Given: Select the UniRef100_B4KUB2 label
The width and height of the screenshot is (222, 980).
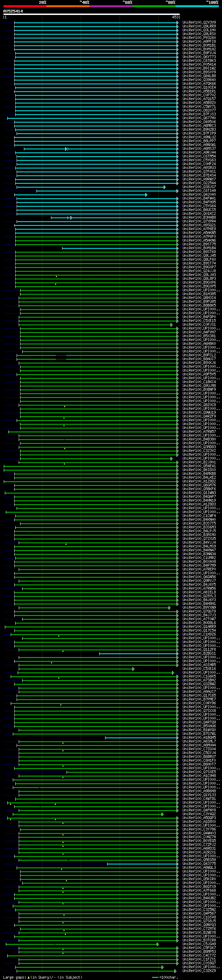Looking at the screenshot, I should point(199,899).
